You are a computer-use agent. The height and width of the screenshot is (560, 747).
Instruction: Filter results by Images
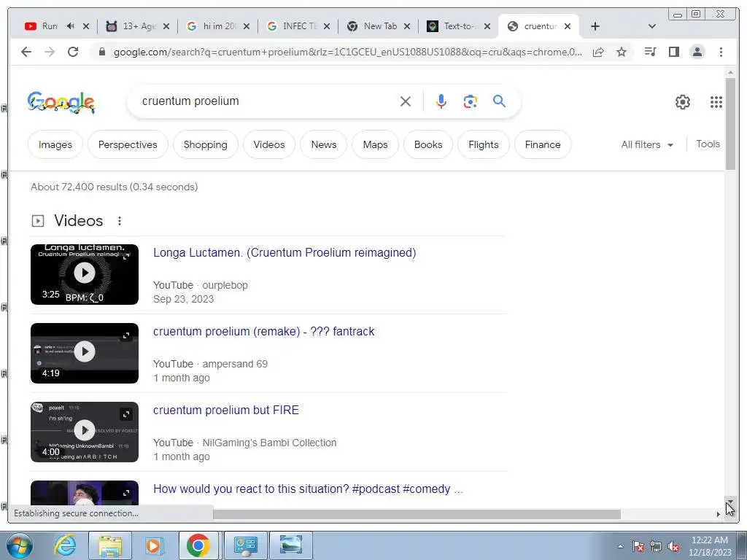pos(55,144)
